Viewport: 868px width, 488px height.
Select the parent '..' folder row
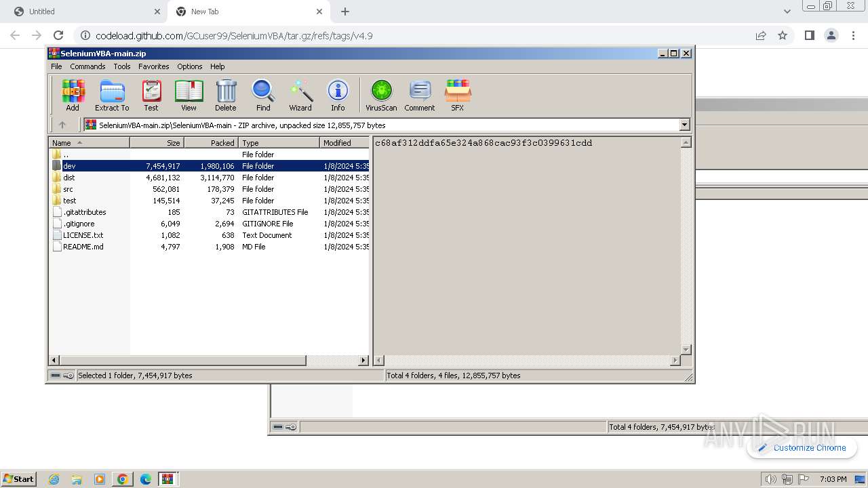(209, 155)
